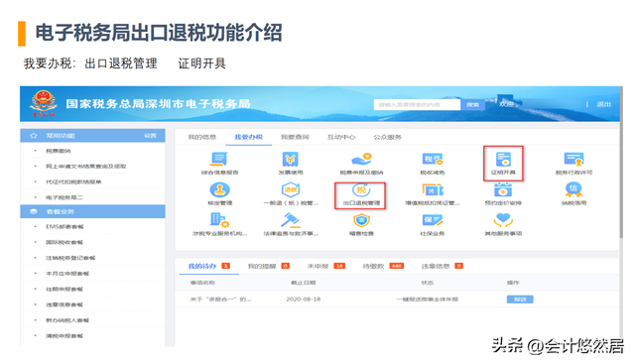Open 往期申报套餐 in sidebar
The width and height of the screenshot is (635, 364).
click(x=63, y=289)
